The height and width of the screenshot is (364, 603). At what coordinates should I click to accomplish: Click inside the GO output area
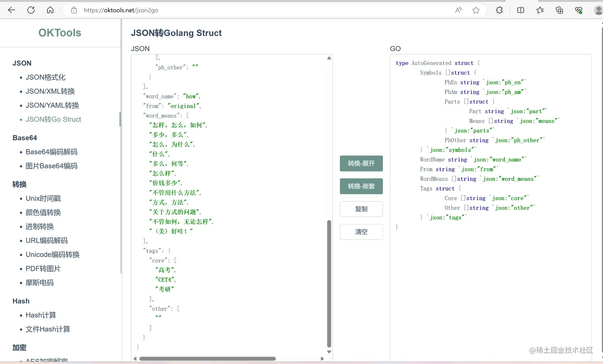(491, 207)
